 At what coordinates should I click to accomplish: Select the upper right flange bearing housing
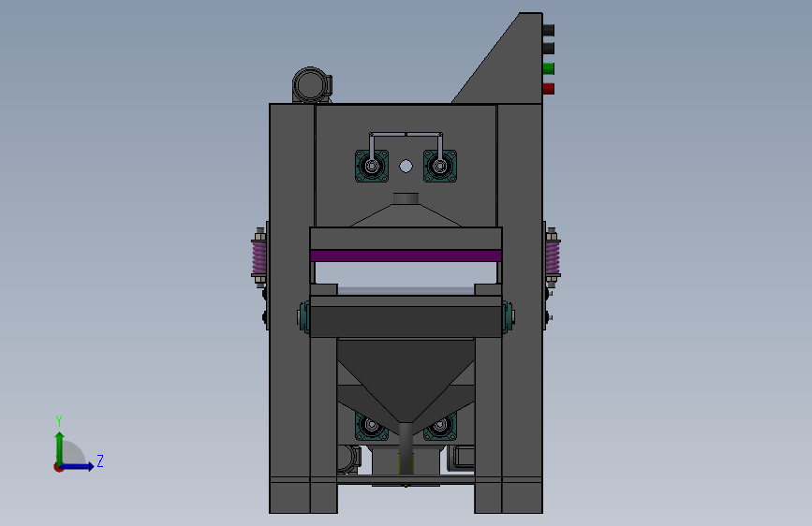coord(440,167)
